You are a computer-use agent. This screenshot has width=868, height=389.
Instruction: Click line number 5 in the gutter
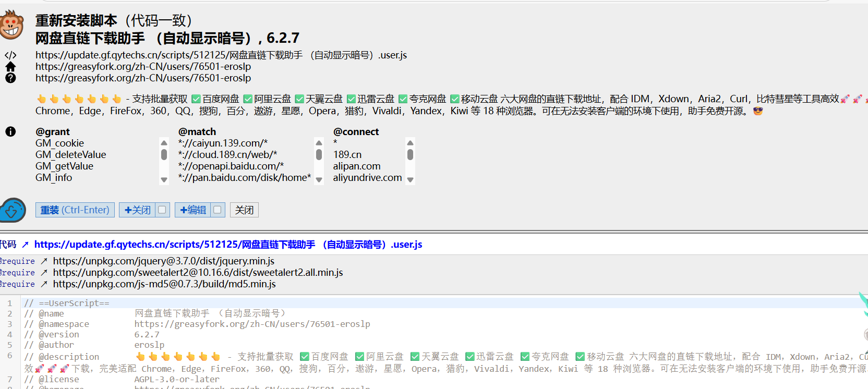(9, 345)
